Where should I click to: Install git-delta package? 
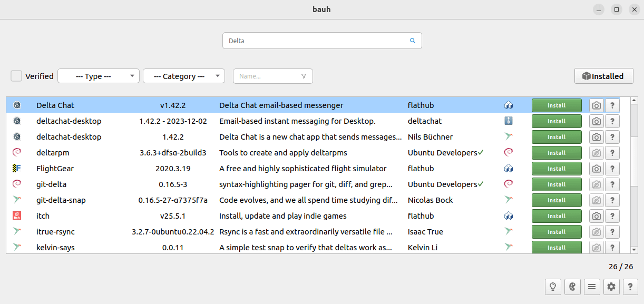pyautogui.click(x=557, y=184)
